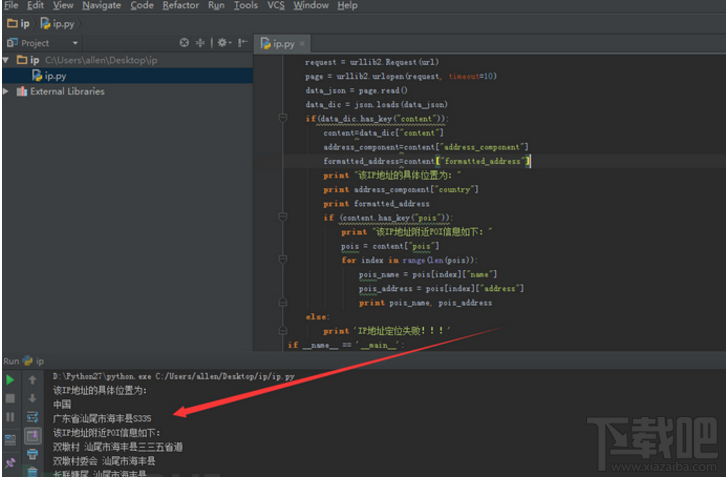Fold the if content.has_key pois block
The height and width of the screenshot is (477, 726).
pyautogui.click(x=283, y=217)
